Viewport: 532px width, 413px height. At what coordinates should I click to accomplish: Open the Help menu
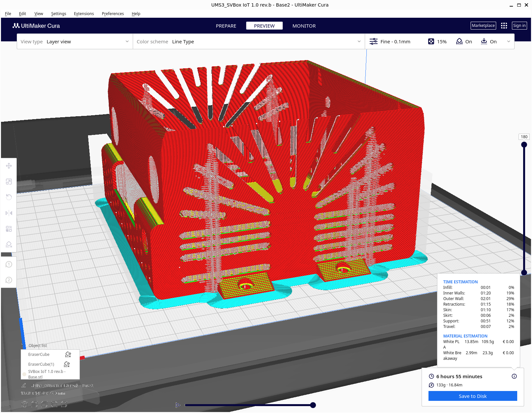tap(136, 14)
